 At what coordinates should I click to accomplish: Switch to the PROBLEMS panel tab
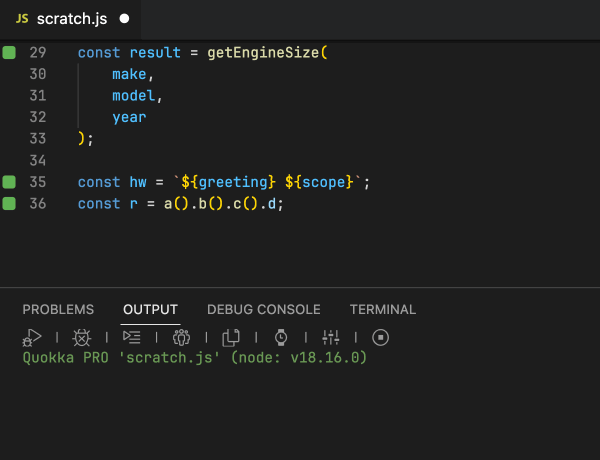tap(58, 309)
